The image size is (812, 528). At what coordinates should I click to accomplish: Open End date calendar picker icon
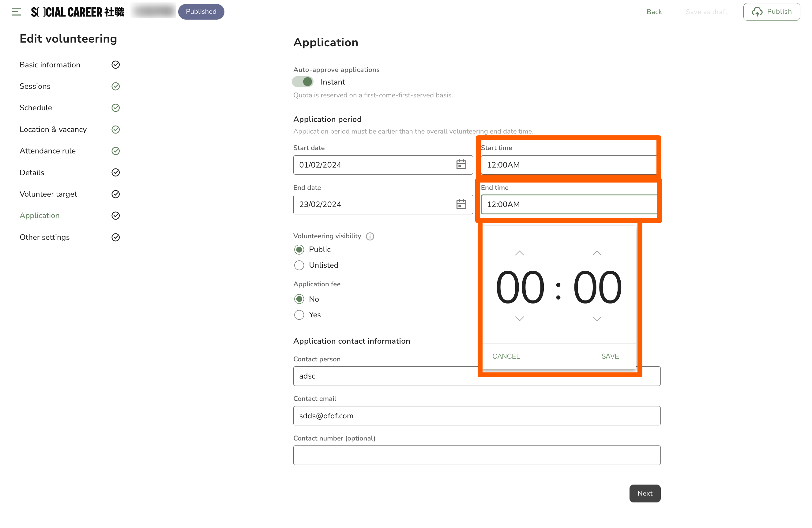click(x=461, y=204)
